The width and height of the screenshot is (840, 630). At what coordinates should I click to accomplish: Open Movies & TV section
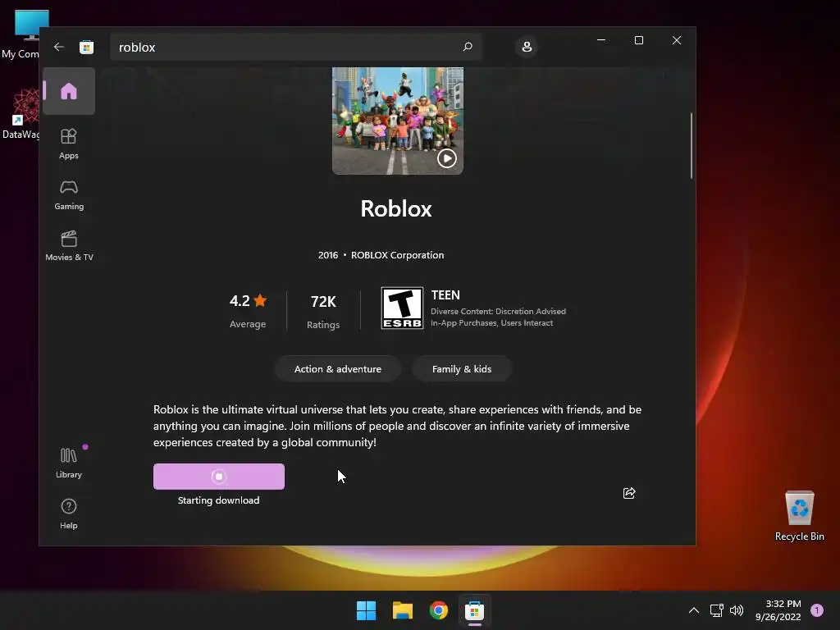click(x=69, y=246)
